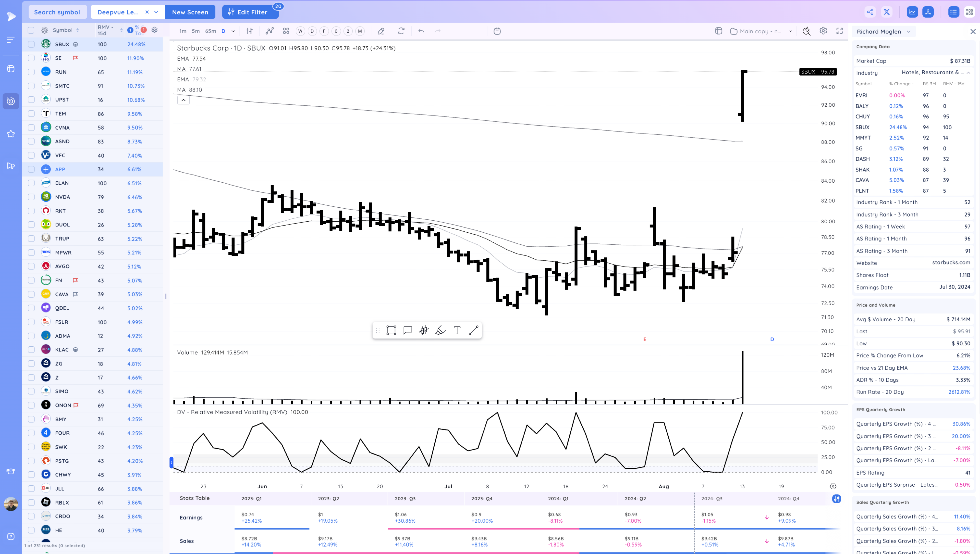
Task: Select the text annotation tool
Action: coord(457,330)
